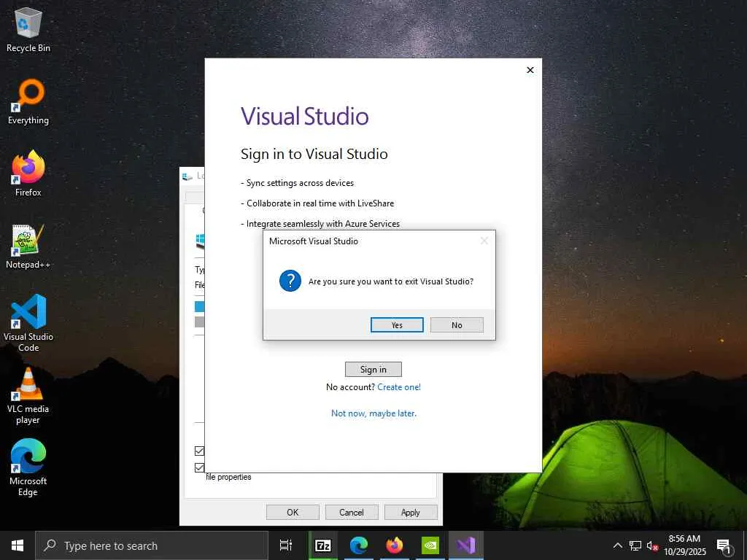Click OK in the background properties window
The width and height of the screenshot is (747, 560).
pyautogui.click(x=293, y=513)
